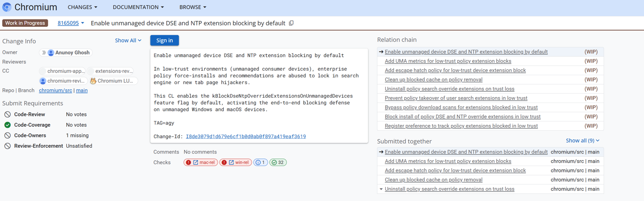Open Block install of policy DSE and NTP link

point(462,117)
